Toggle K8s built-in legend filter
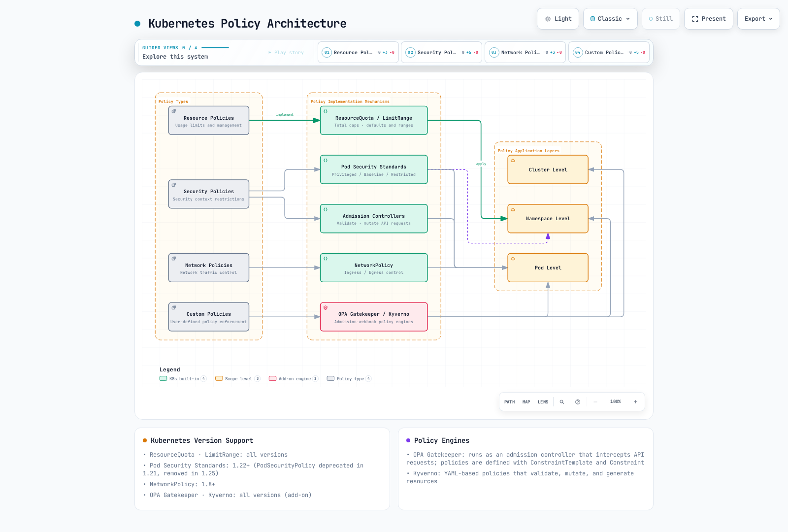Image resolution: width=788 pixels, height=532 pixels. pos(183,379)
